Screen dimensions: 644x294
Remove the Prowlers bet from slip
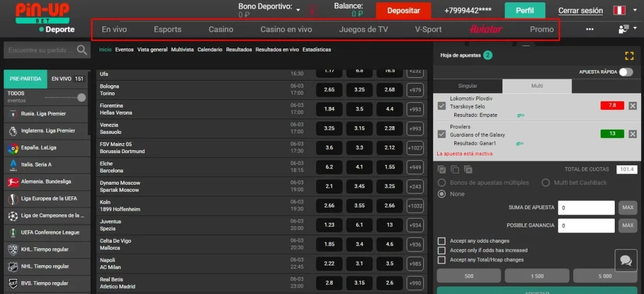pyautogui.click(x=632, y=134)
